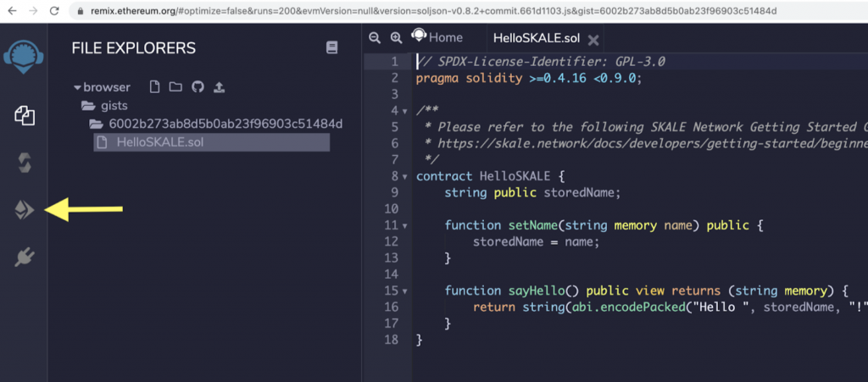
Task: Zoom in the editor font
Action: (396, 37)
